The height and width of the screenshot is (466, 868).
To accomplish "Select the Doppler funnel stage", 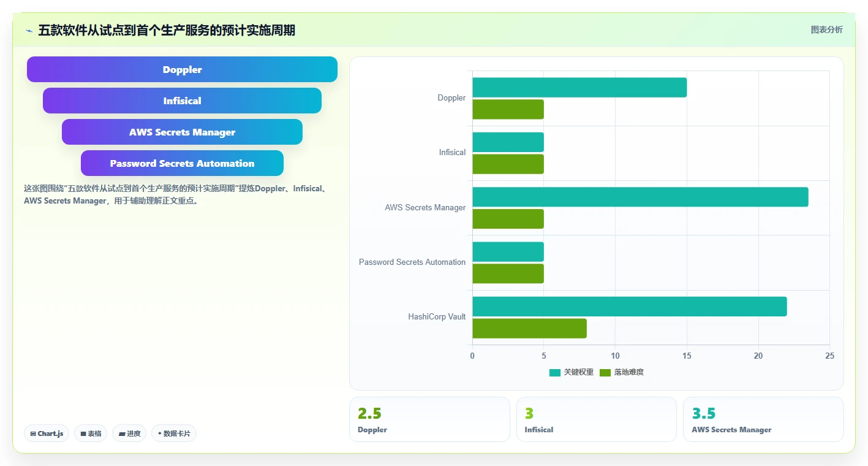I will click(182, 69).
